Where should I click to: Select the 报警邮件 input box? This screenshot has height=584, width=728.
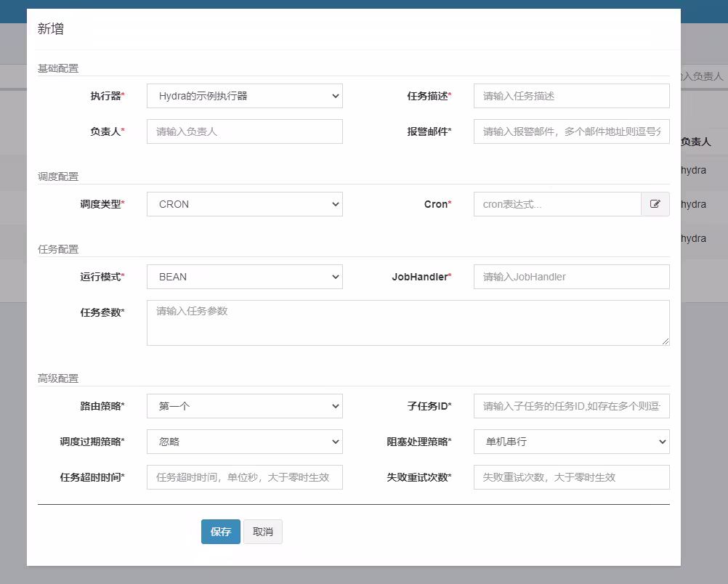pyautogui.click(x=571, y=131)
